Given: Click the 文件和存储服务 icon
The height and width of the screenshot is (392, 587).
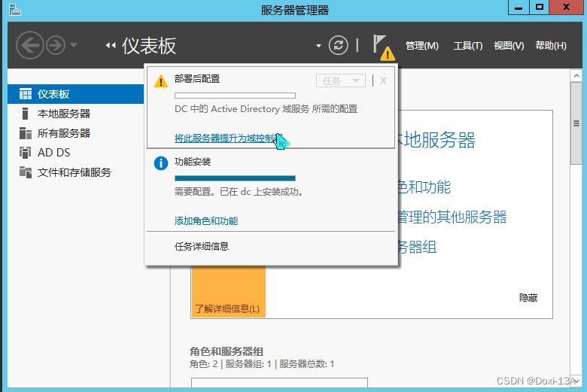Looking at the screenshot, I should point(26,172).
